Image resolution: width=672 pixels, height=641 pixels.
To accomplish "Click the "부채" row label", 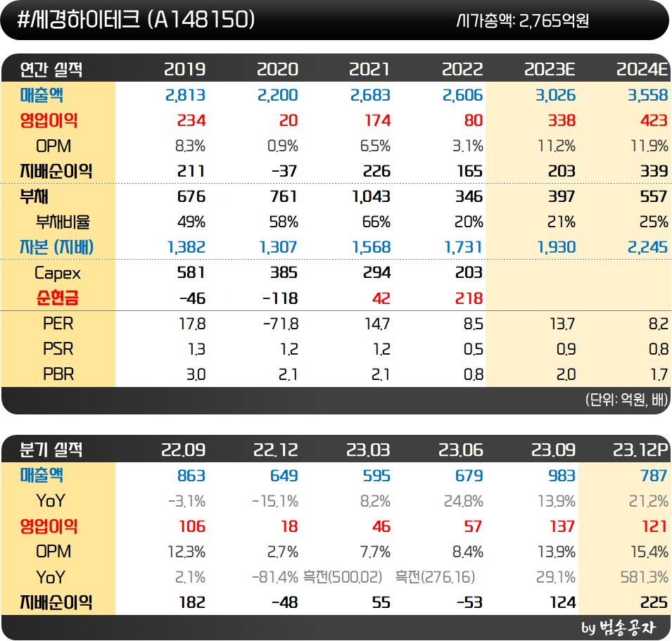I will [x=34, y=197].
